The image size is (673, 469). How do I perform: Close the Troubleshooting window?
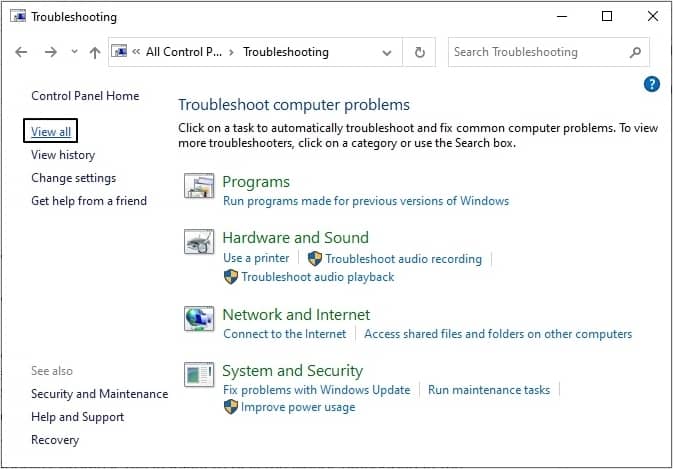653,16
